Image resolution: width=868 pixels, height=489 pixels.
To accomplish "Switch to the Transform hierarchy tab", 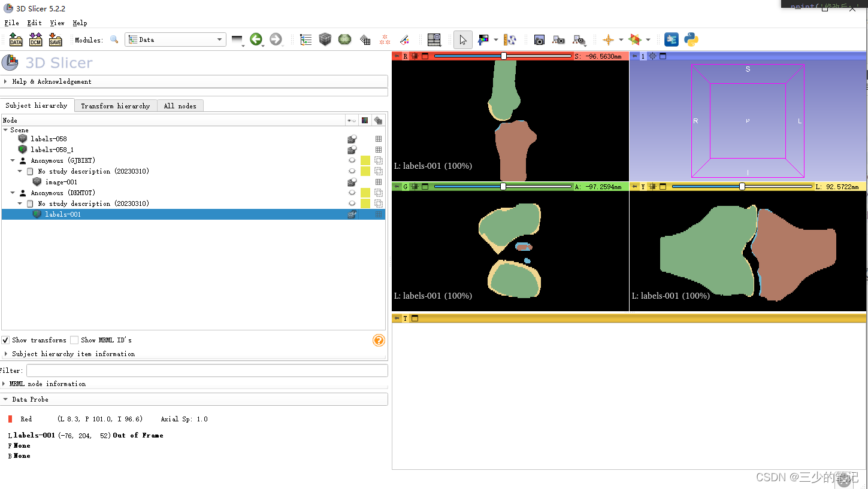I will click(x=116, y=106).
